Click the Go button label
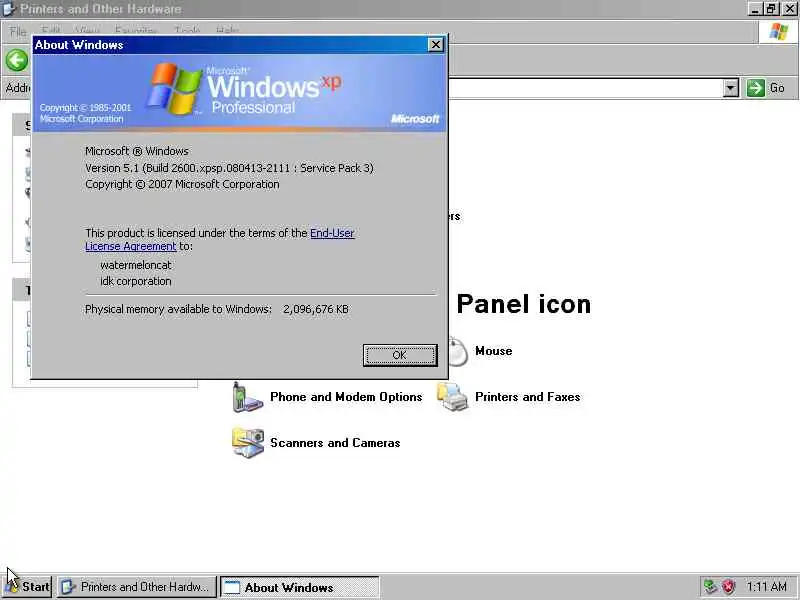 point(777,88)
